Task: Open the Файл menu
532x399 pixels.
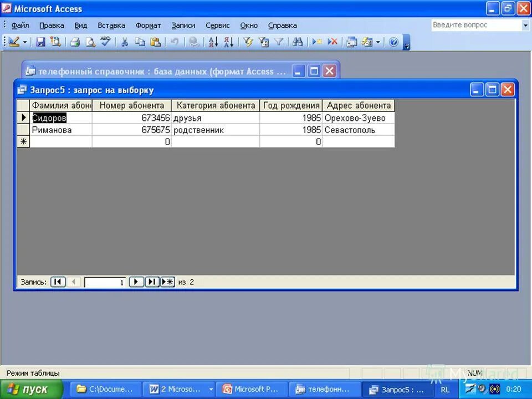Action: (x=20, y=25)
